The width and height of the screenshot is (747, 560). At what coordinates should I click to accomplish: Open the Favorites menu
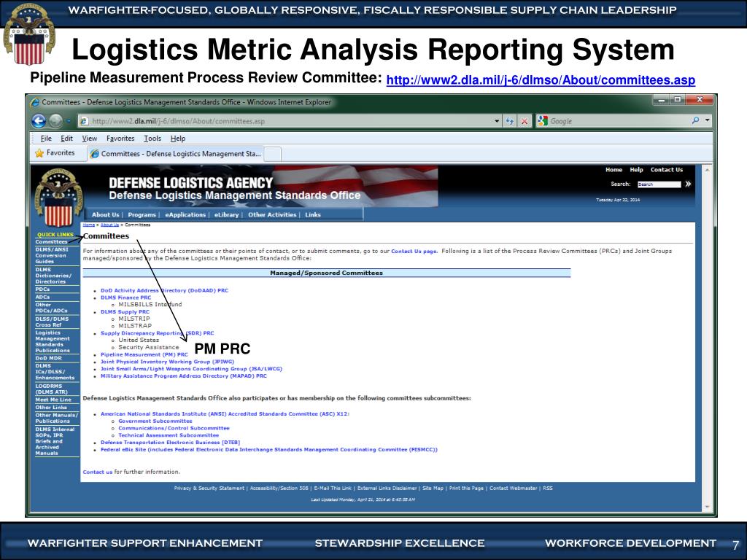coord(120,139)
